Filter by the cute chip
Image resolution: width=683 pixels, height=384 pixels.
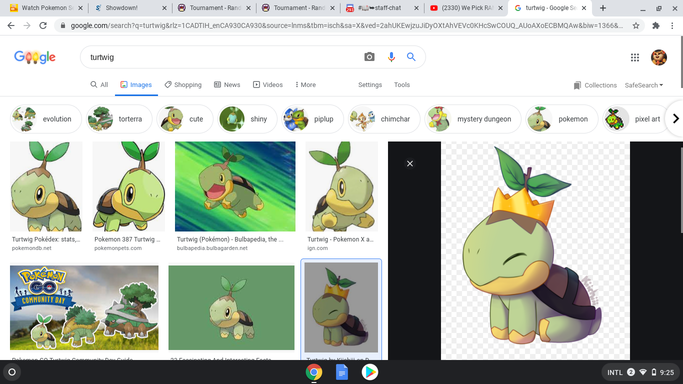click(x=185, y=119)
